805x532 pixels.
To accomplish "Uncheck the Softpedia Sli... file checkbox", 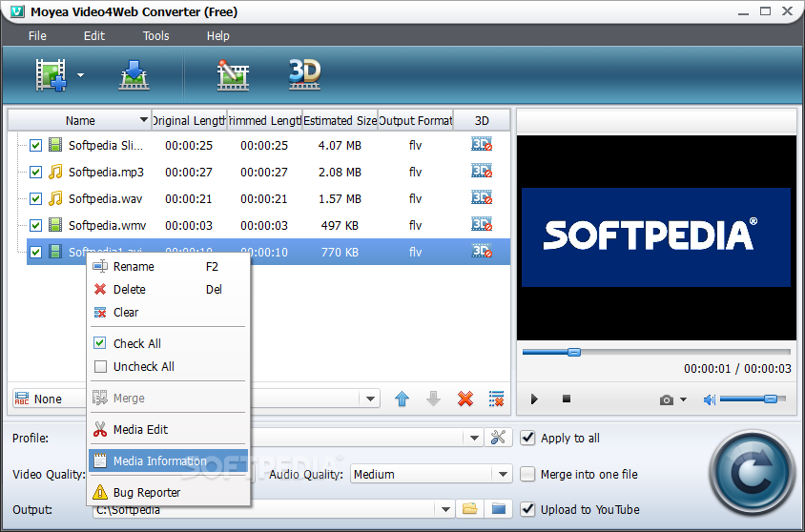I will coord(35,145).
